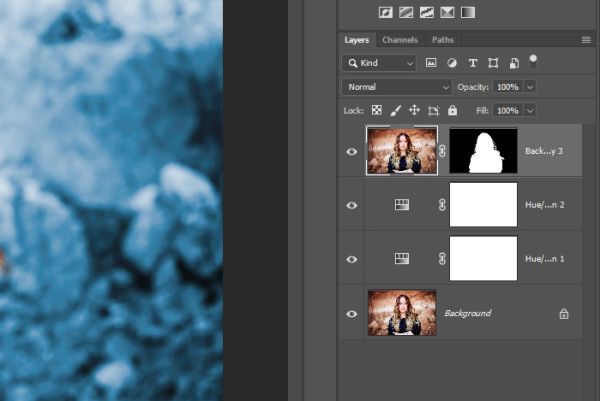Filter layers by adjustment layers

[452, 63]
